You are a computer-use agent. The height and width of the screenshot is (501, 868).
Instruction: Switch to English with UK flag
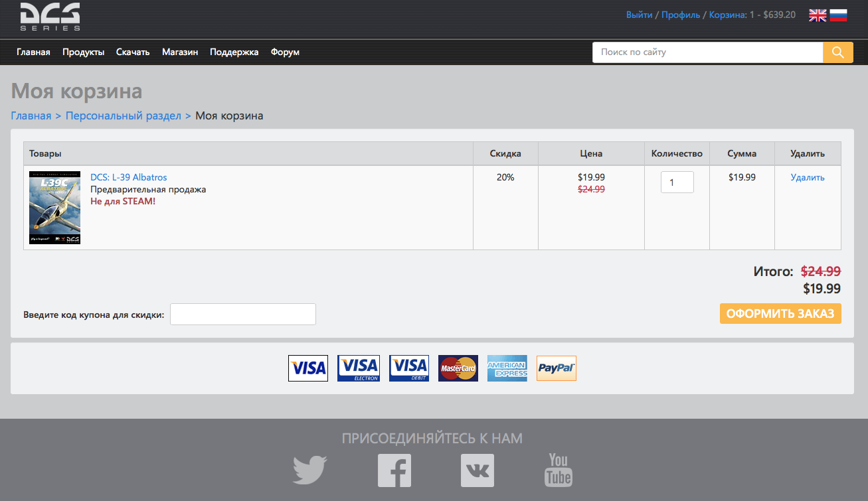tap(818, 15)
